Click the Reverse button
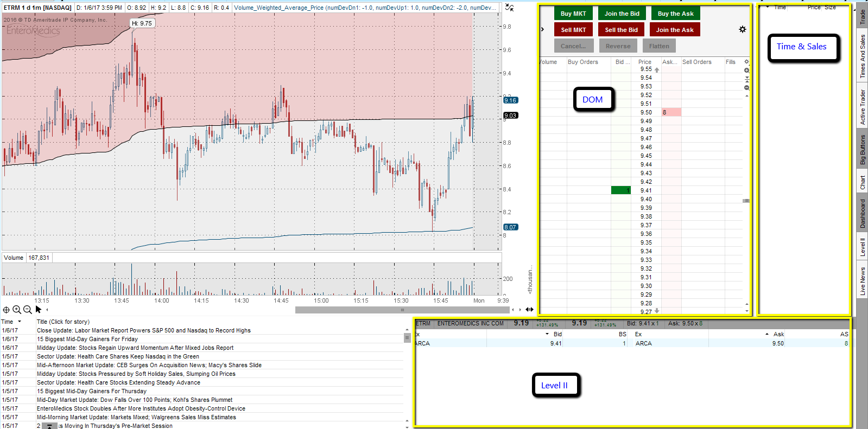The image size is (868, 429). [618, 46]
